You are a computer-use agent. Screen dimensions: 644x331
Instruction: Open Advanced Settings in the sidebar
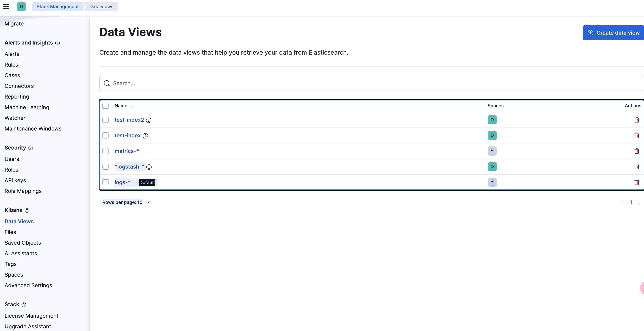tap(28, 286)
